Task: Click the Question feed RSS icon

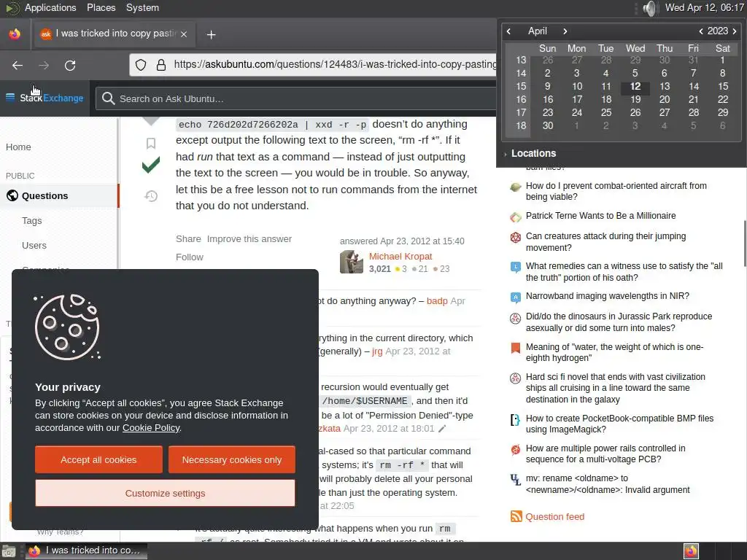Action: pos(516,516)
